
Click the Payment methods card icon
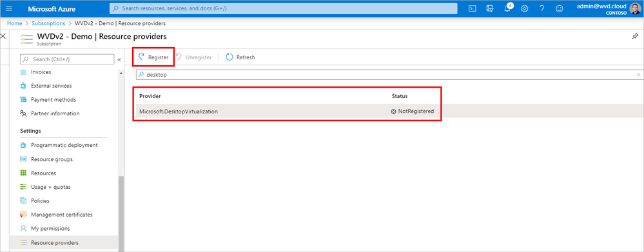[23, 100]
